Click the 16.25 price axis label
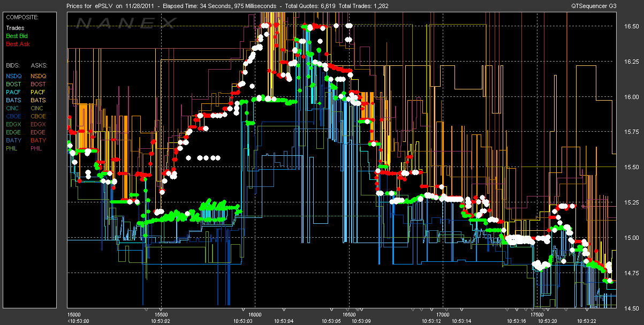This screenshot has height=325, width=644. coord(631,62)
